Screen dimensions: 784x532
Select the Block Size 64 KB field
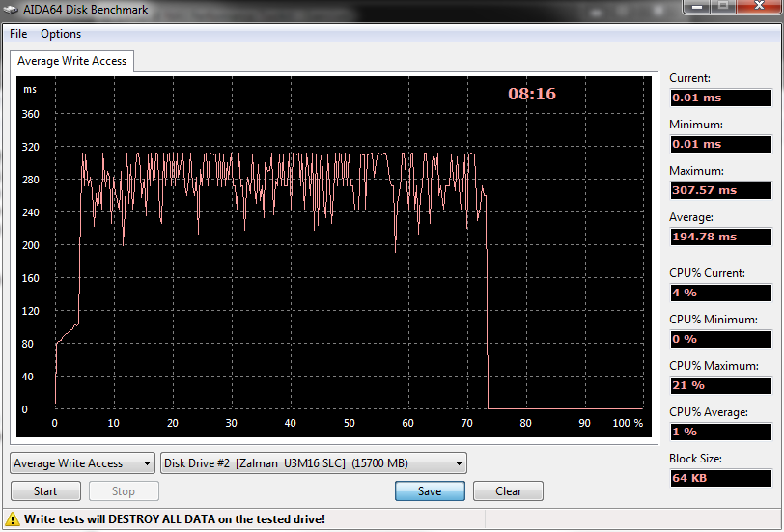point(719,478)
